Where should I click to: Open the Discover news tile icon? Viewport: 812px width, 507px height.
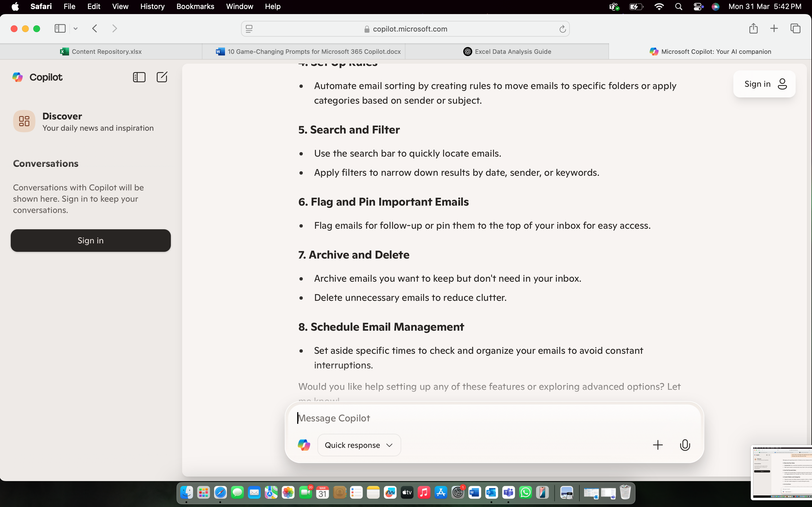click(x=24, y=121)
